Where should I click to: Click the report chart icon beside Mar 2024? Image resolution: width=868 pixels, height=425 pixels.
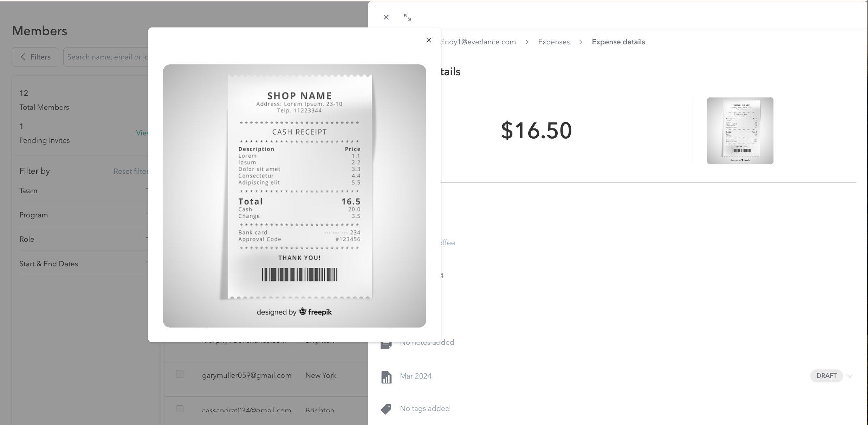(x=386, y=377)
